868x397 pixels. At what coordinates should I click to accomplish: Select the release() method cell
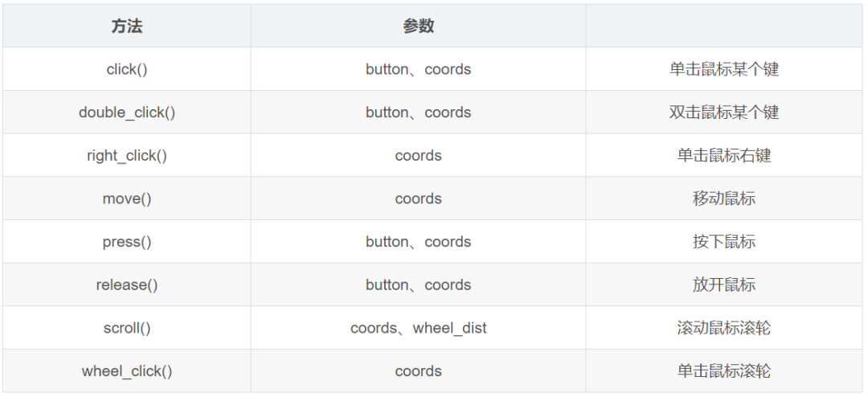127,284
